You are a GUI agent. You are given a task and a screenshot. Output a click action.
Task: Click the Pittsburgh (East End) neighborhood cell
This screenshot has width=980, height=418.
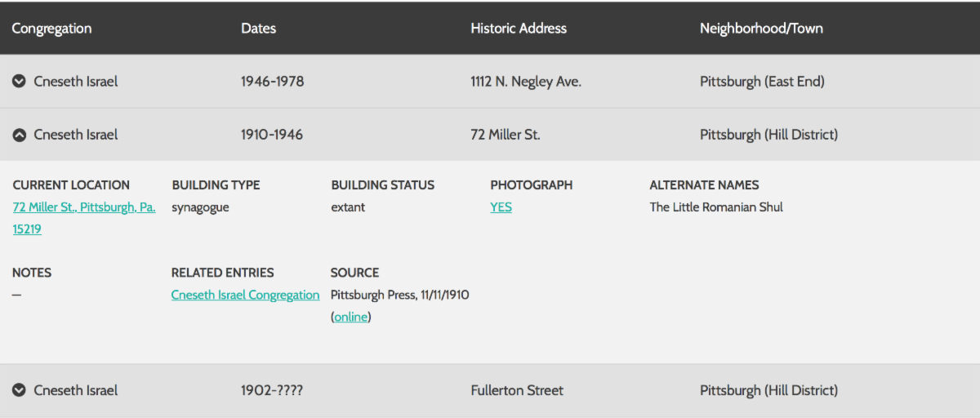[762, 82]
